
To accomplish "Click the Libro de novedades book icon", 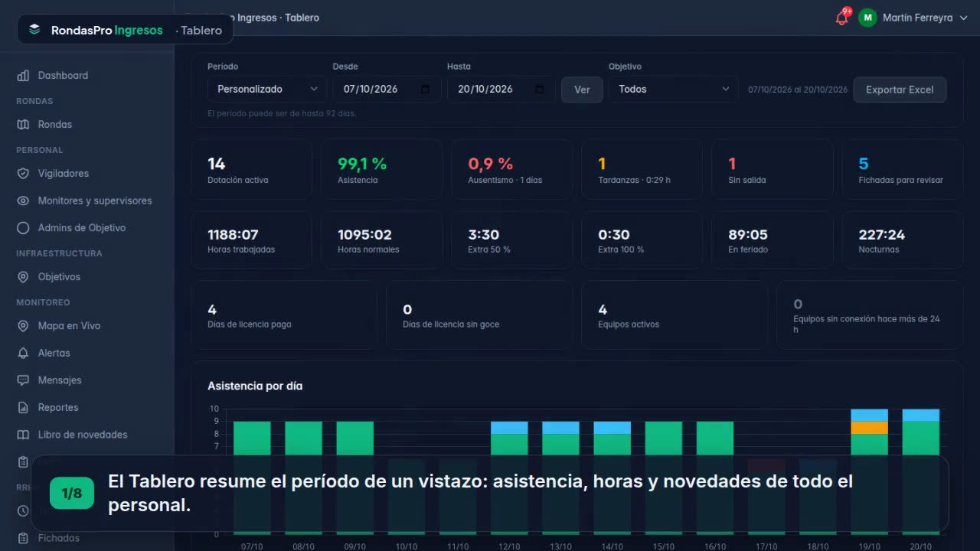I will 23,435.
